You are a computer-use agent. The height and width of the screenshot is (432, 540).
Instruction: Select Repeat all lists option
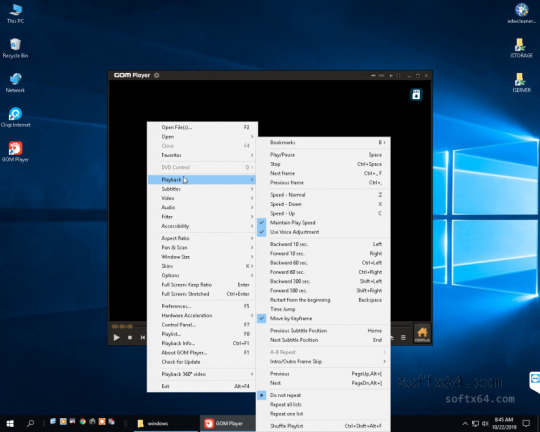click(x=323, y=404)
